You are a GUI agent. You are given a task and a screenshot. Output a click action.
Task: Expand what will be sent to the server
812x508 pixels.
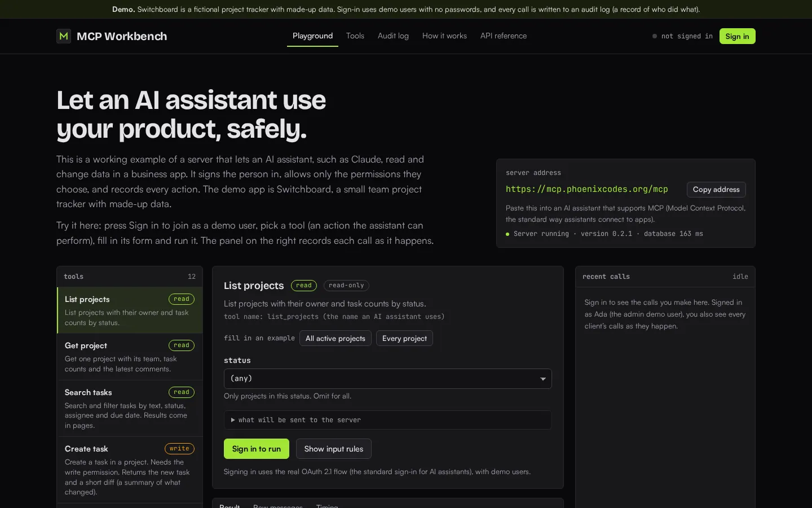pos(388,420)
